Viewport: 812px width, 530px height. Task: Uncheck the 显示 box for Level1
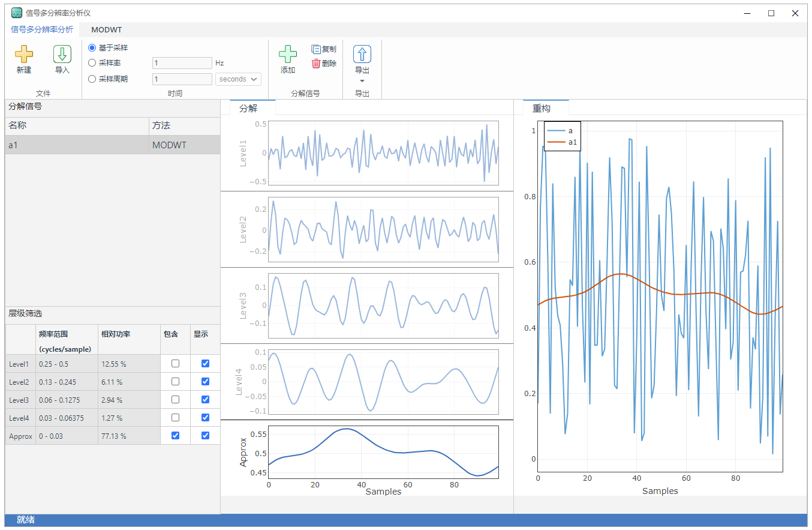(206, 364)
